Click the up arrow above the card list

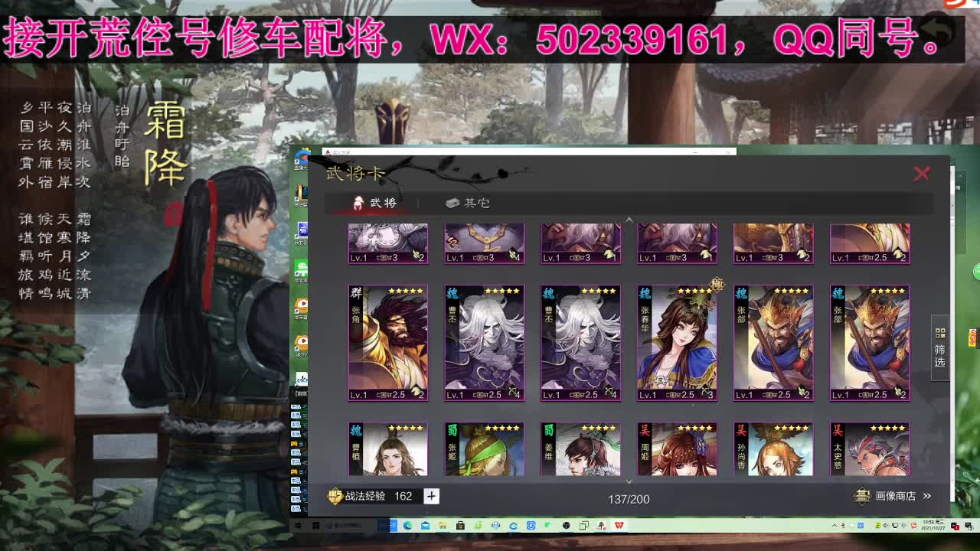click(x=629, y=220)
